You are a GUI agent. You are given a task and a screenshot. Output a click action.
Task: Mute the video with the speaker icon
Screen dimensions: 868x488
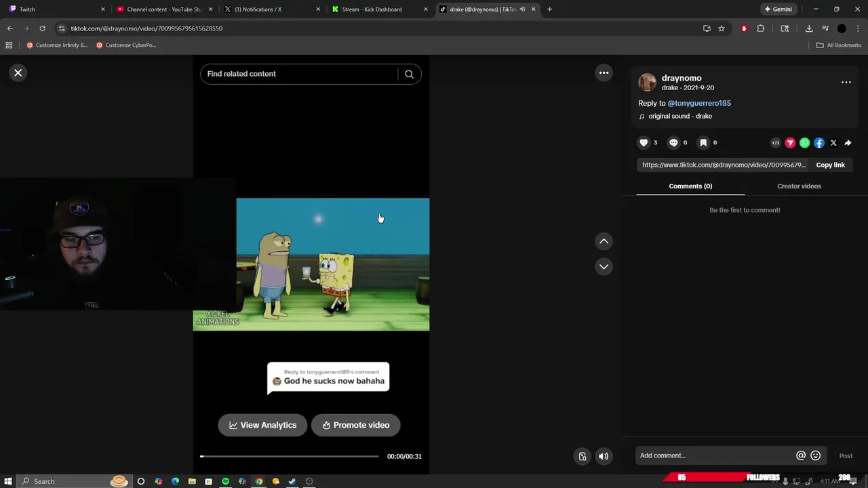pyautogui.click(x=604, y=456)
